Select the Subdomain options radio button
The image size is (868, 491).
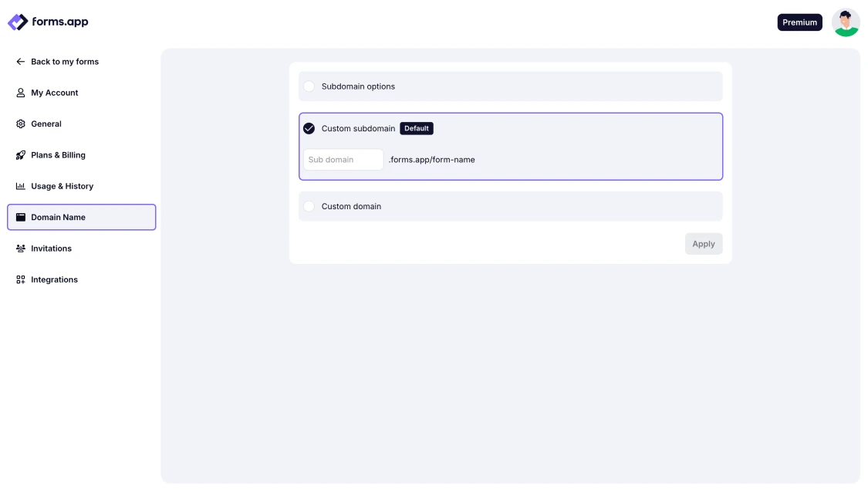pyautogui.click(x=309, y=86)
